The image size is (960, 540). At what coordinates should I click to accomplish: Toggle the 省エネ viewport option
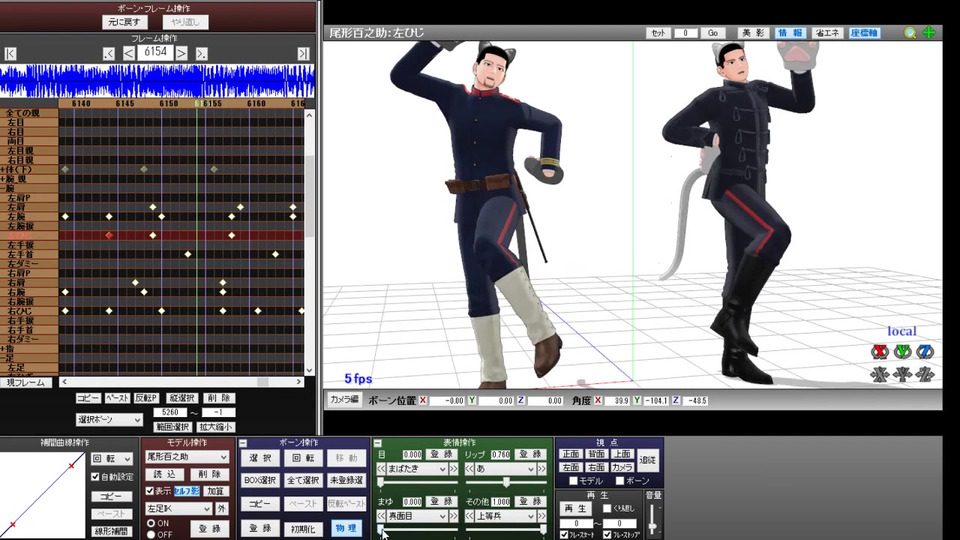click(x=827, y=33)
